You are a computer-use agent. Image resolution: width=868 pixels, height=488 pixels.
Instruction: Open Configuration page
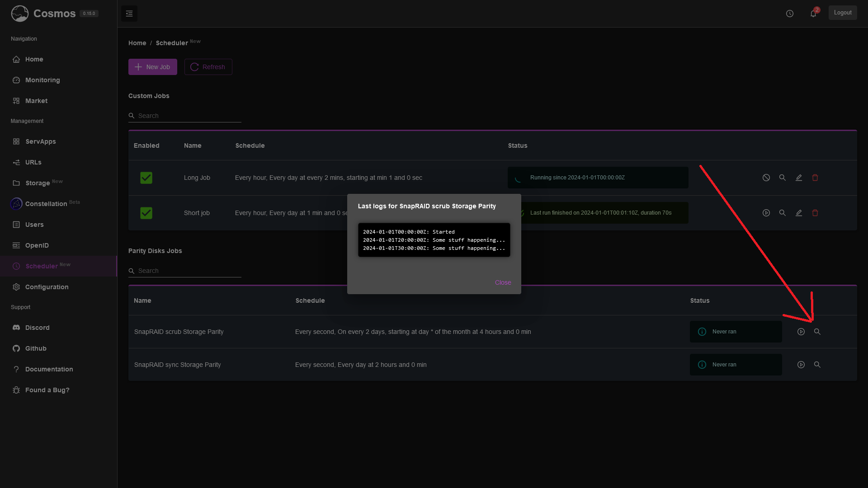[59, 287]
